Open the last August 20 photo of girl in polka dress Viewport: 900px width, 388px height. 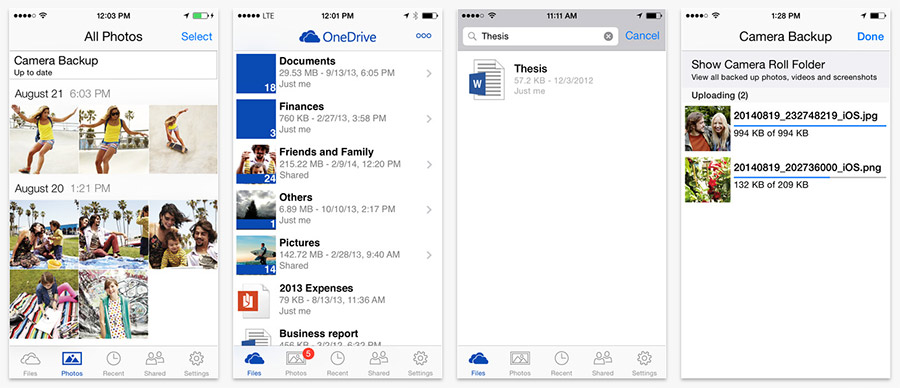coord(114,304)
